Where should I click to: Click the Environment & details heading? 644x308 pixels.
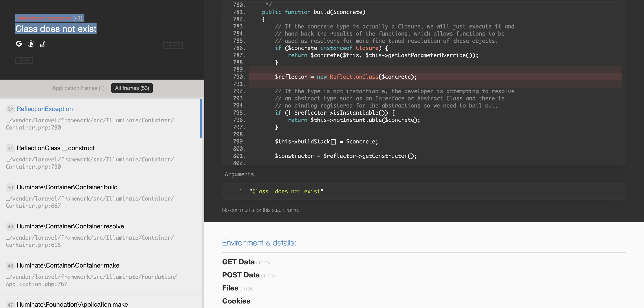coord(259,242)
